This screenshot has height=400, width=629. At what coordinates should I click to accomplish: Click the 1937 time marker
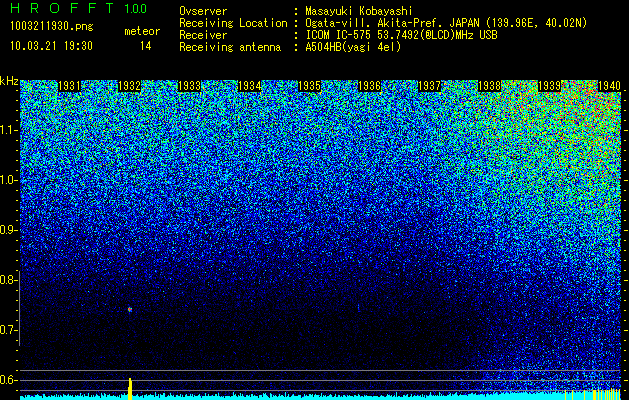coord(429,86)
